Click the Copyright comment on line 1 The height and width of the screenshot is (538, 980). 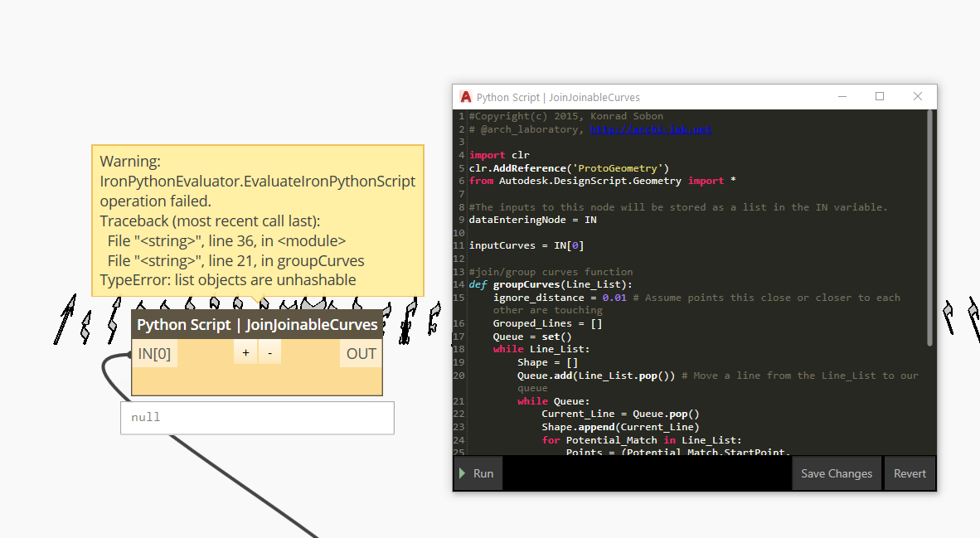pyautogui.click(x=566, y=116)
